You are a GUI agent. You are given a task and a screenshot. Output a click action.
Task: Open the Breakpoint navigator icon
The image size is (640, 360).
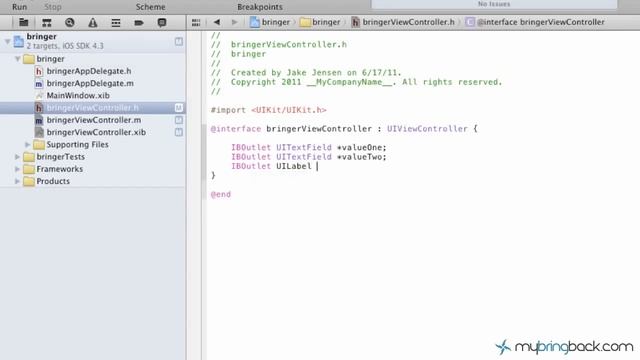pos(139,22)
